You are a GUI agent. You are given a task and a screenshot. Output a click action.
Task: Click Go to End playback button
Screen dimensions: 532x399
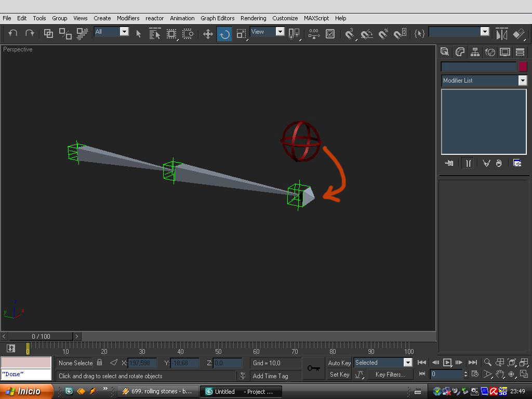pyautogui.click(x=472, y=362)
